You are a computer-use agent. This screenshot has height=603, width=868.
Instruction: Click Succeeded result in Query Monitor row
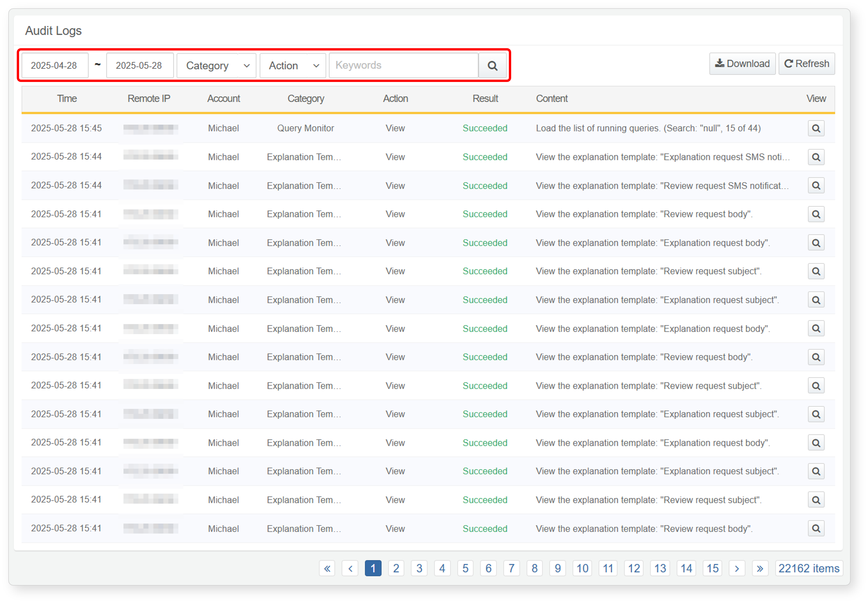[x=485, y=128]
